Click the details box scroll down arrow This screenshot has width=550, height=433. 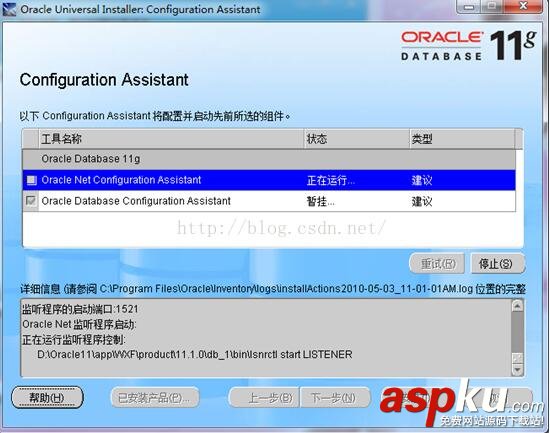tap(517, 369)
